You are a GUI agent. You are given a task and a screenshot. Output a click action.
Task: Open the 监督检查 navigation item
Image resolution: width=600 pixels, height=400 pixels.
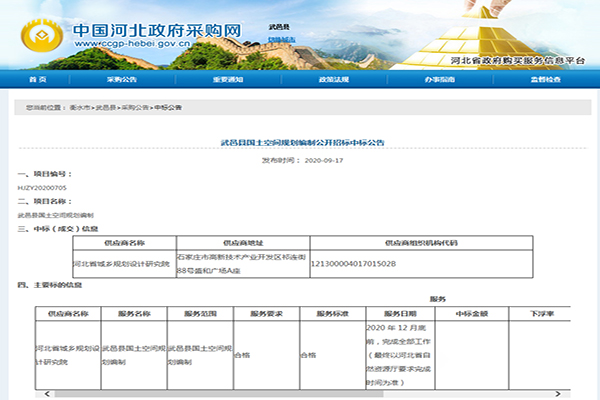coord(546,80)
